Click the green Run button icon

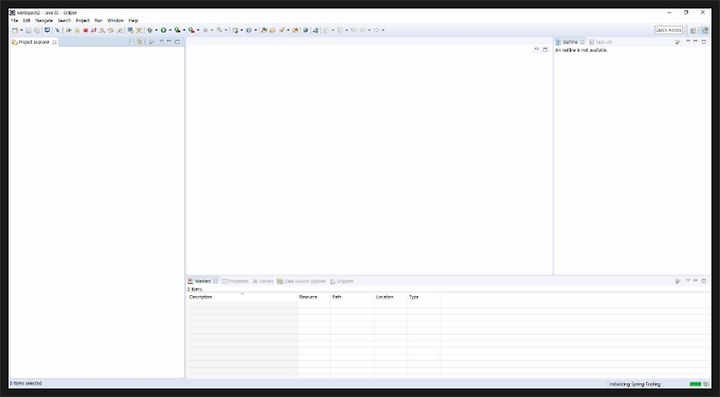pyautogui.click(x=163, y=30)
